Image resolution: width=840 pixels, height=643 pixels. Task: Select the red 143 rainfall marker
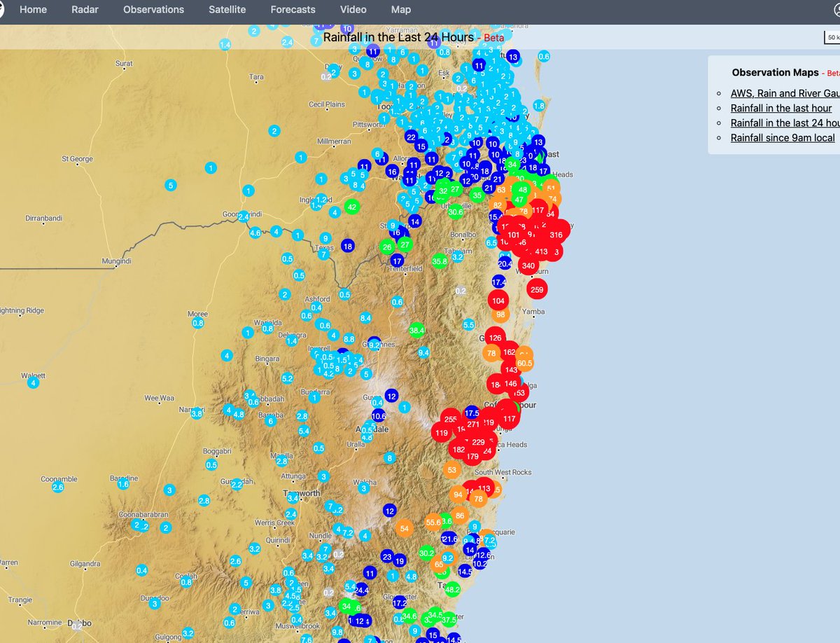click(511, 370)
